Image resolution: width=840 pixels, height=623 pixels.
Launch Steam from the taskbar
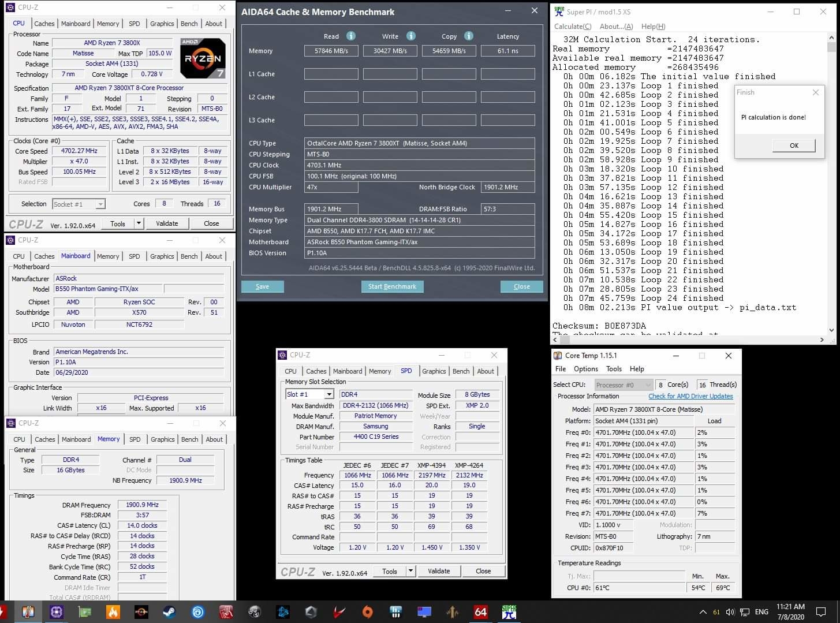(170, 611)
